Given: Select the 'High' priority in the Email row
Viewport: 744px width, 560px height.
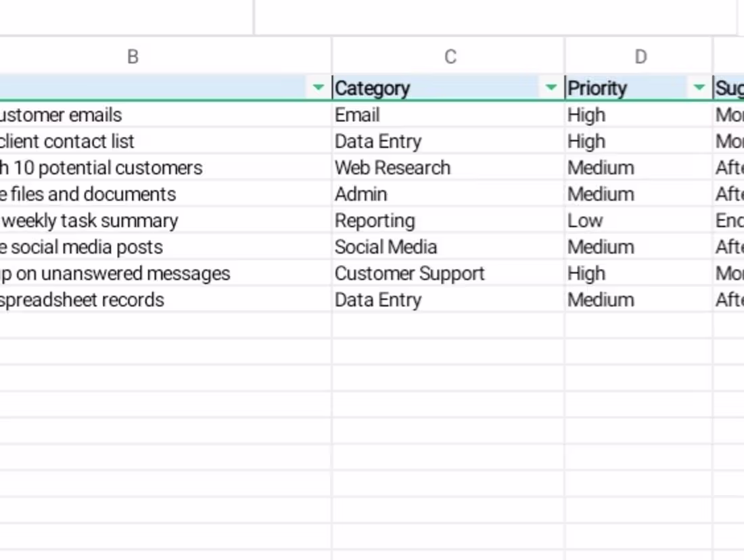Looking at the screenshot, I should pos(639,115).
